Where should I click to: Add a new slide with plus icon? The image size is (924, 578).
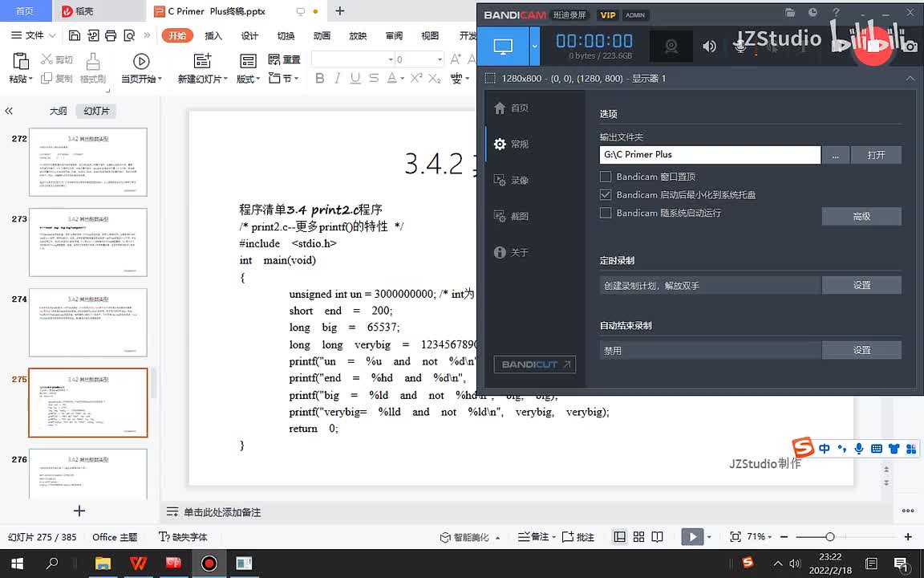(79, 511)
